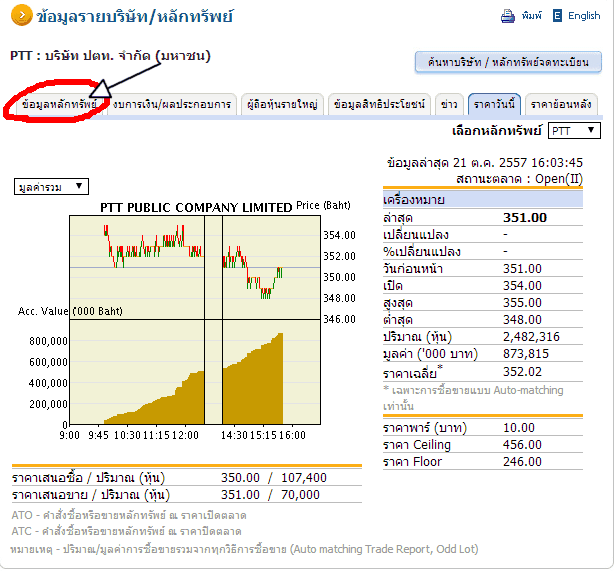
Task: Click the par value 10.00
Action: pos(519,427)
